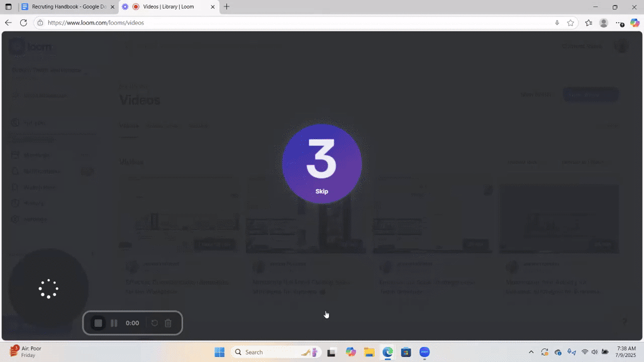Click the address bar URL
Viewport: 644px width, 362px height.
pos(96,23)
